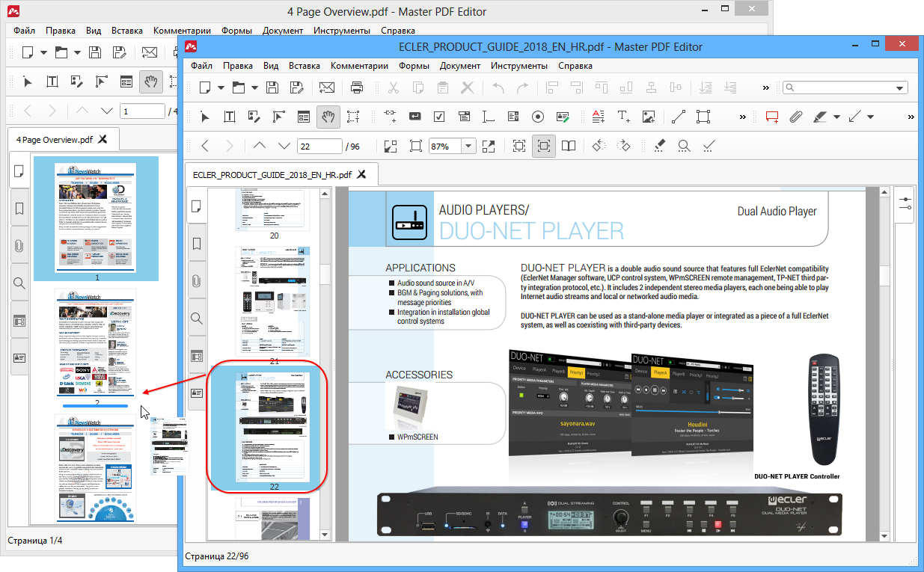This screenshot has width=924, height=572.
Task: Open Search side panel in 4 Page Overview window
Action: click(19, 283)
